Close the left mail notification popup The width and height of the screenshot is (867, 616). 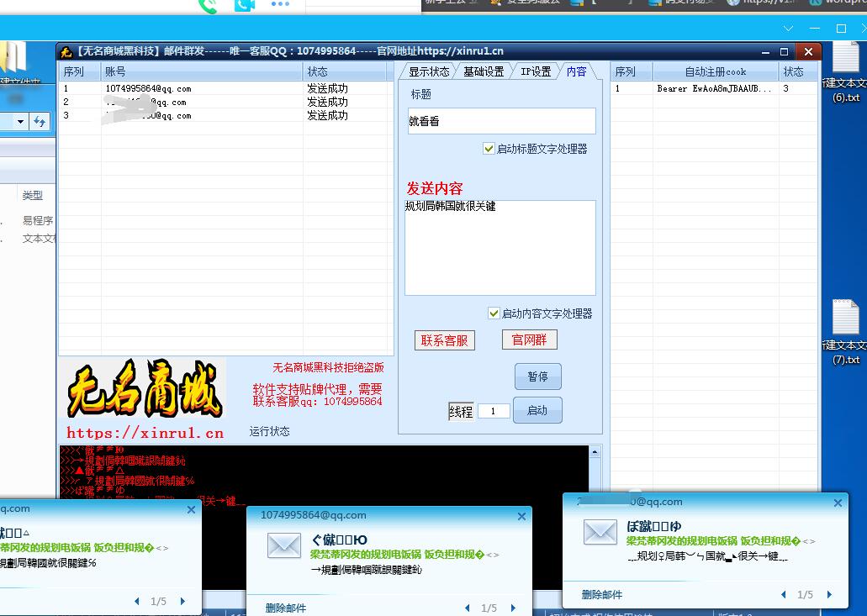[x=192, y=509]
